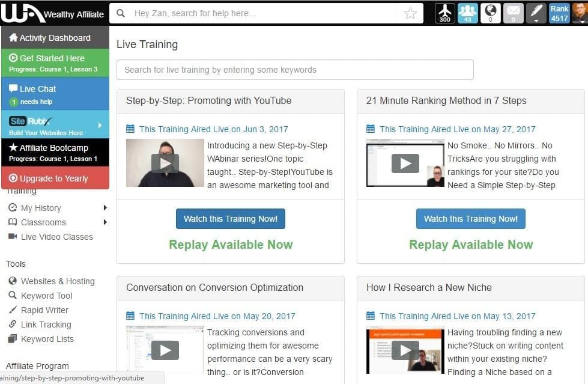The width and height of the screenshot is (588, 384).
Task: Expand the My History submenu arrow
Action: pos(105,208)
